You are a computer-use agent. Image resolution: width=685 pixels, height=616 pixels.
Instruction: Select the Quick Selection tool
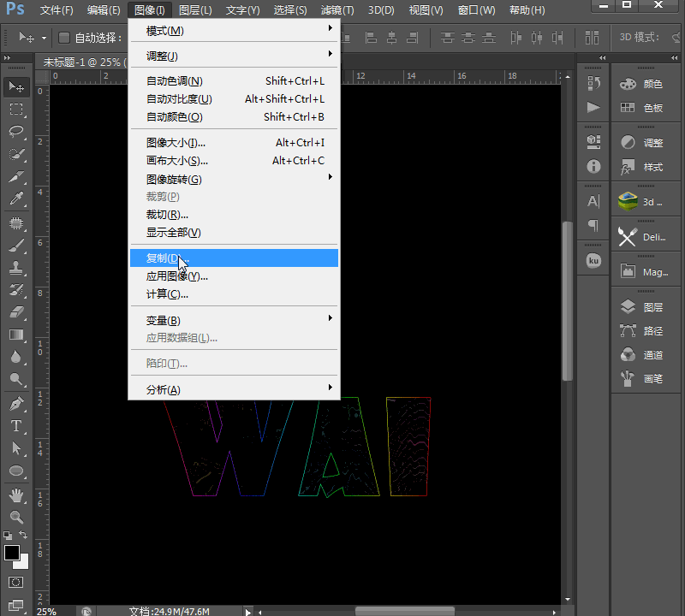click(16, 154)
